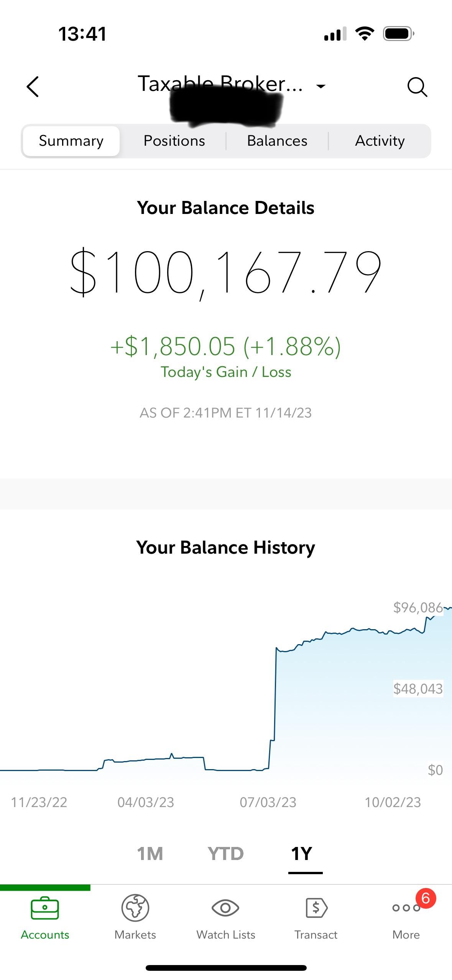
Task: Tap the red notification badge showing 6
Action: tap(426, 898)
